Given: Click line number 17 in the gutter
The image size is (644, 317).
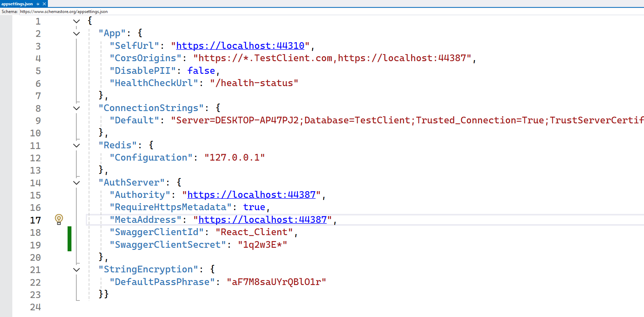Looking at the screenshot, I should [x=35, y=220].
